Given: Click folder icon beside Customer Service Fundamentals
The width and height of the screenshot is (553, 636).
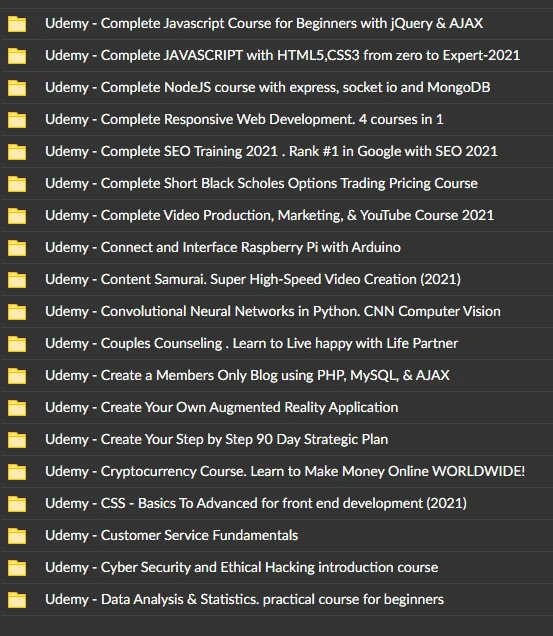Looking at the screenshot, I should click(17, 537).
